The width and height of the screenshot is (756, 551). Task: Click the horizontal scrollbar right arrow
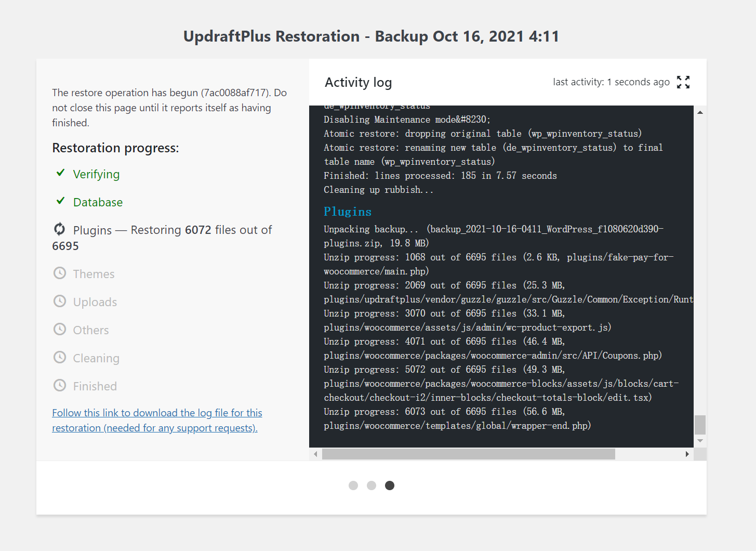pos(687,454)
